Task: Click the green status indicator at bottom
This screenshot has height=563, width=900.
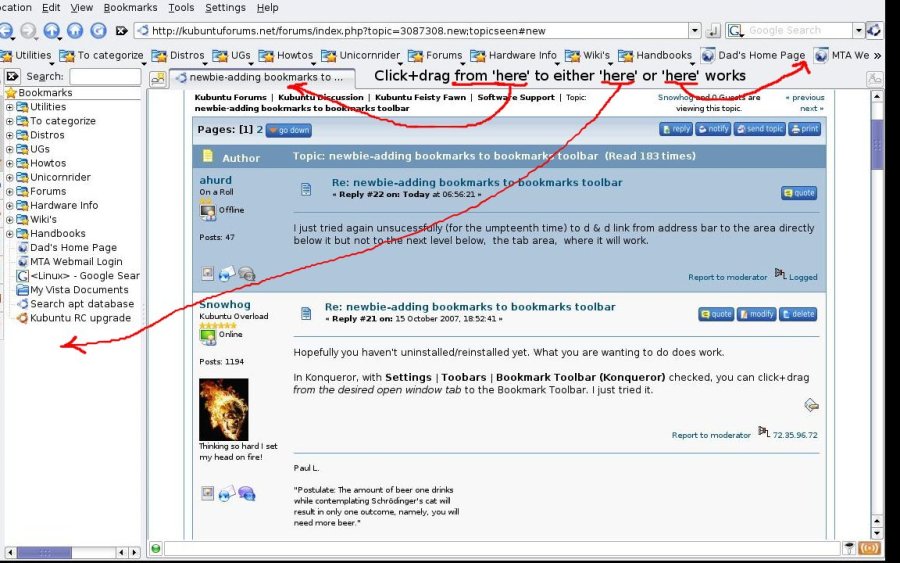Action: pyautogui.click(x=156, y=549)
